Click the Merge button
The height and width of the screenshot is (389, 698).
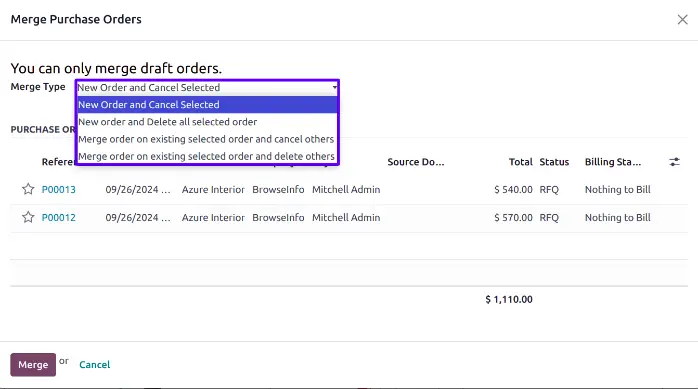pos(33,365)
